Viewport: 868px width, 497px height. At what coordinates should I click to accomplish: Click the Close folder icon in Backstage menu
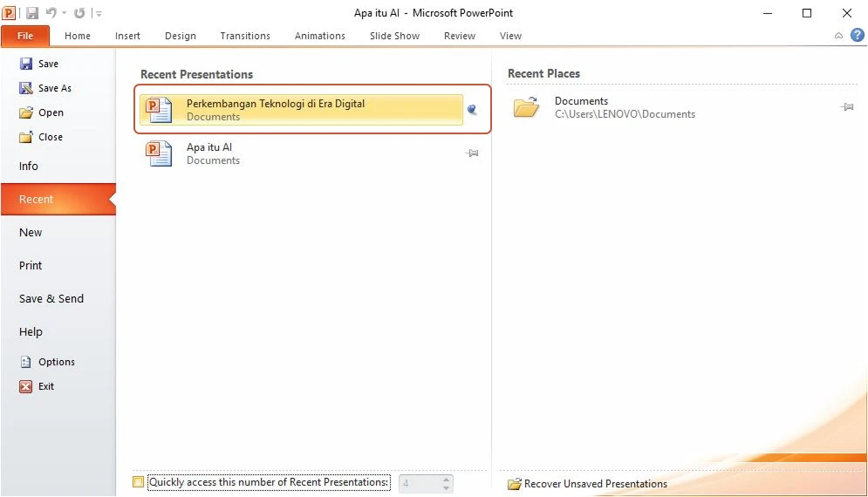pyautogui.click(x=26, y=137)
